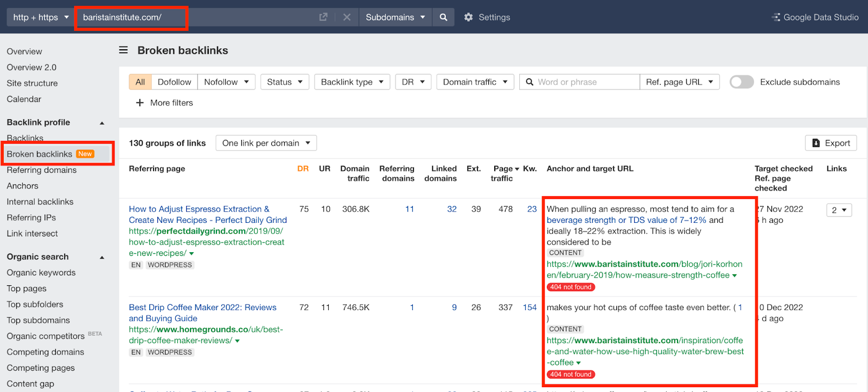This screenshot has width=868, height=392.
Task: Open Top subfolders in sidebar
Action: [35, 304]
